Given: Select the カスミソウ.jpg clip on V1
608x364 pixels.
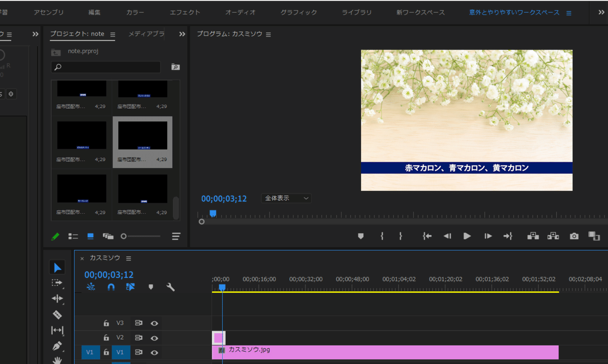Looking at the screenshot, I should tap(385, 352).
